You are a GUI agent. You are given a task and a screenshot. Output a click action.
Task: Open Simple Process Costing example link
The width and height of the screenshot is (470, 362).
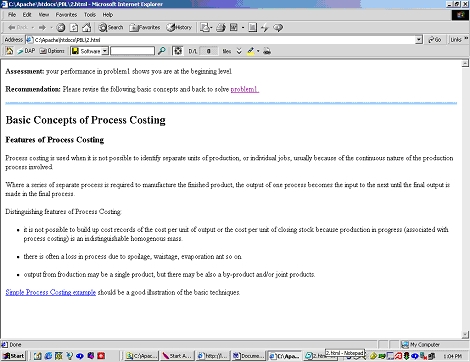point(51,292)
